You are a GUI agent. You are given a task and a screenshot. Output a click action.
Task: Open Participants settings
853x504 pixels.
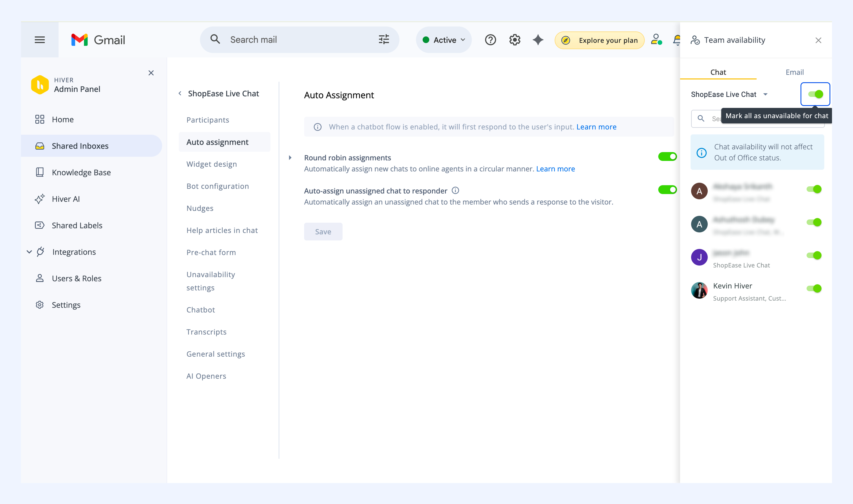click(x=208, y=120)
